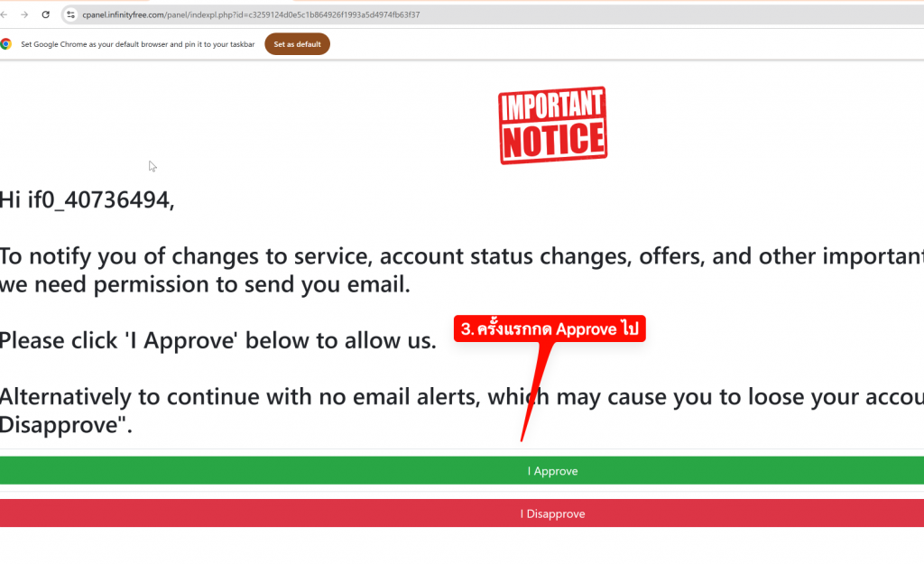Click the IMPORTANT NOTICE stamp image

553,125
